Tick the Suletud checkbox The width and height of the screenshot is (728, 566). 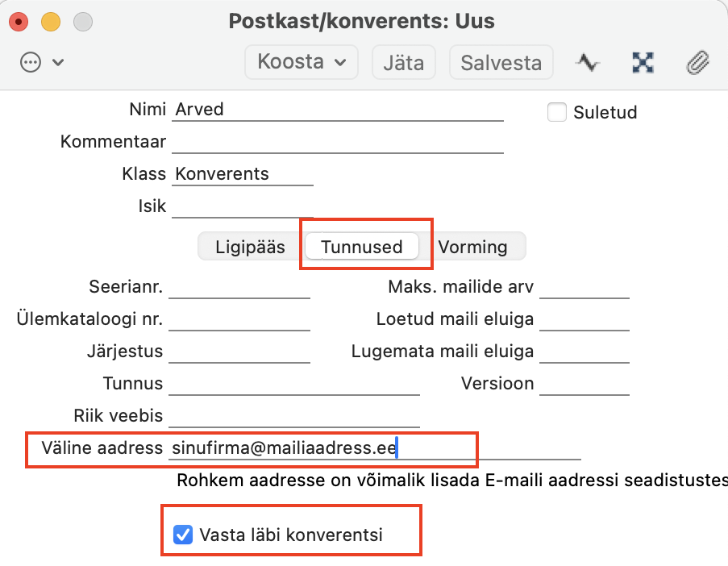557,112
